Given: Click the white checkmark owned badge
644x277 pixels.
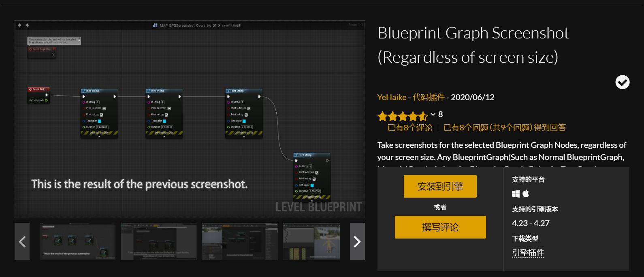Looking at the screenshot, I should pos(623,82).
